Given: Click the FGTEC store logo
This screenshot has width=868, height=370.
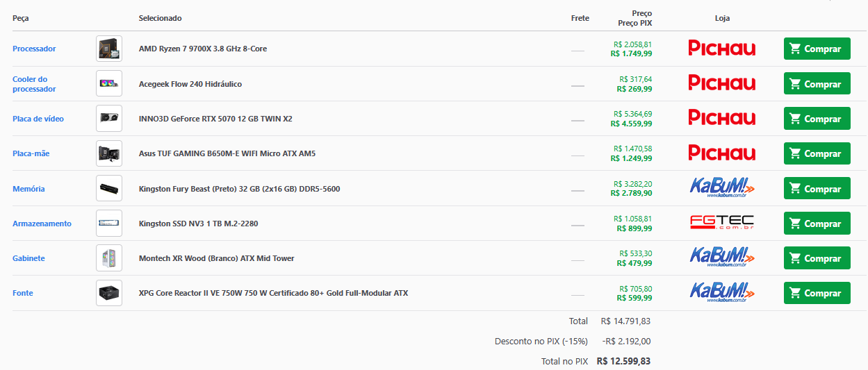Looking at the screenshot, I should (x=721, y=223).
